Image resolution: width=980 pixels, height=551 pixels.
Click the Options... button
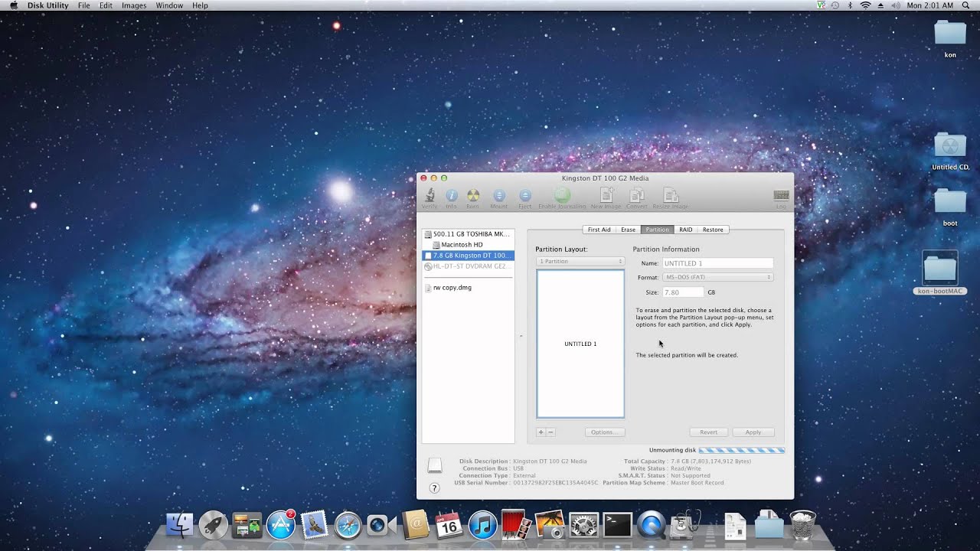tap(603, 432)
